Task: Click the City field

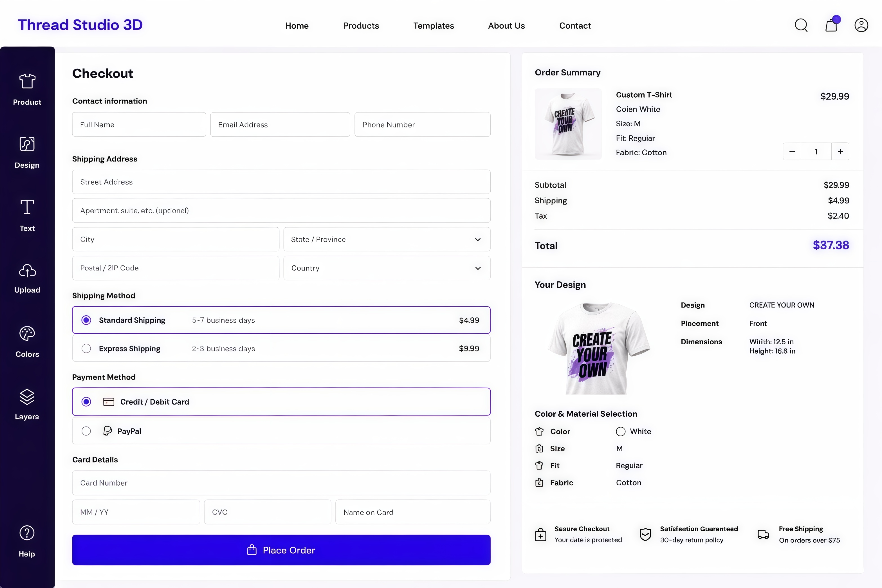Action: 176,239
